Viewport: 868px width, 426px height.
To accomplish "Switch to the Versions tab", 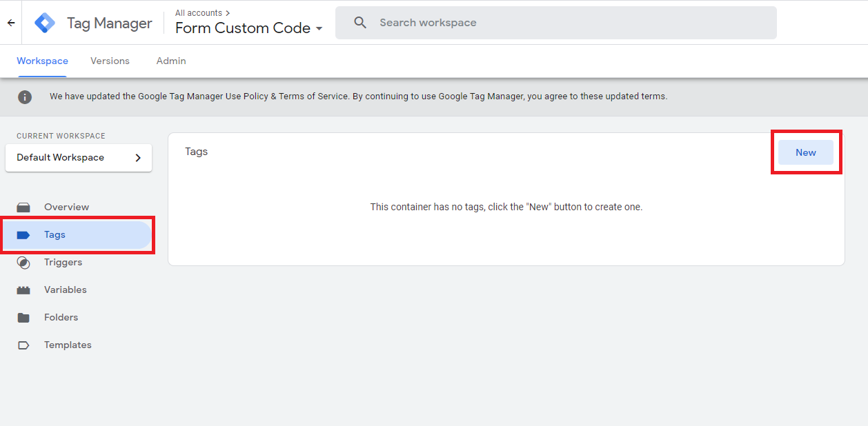I will pyautogui.click(x=110, y=61).
